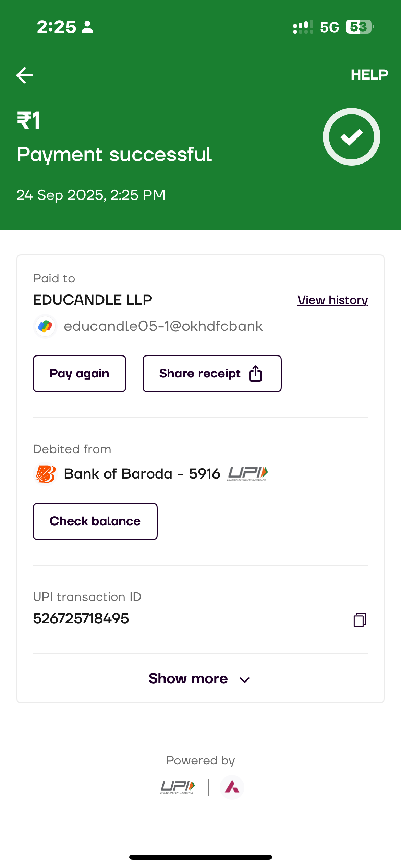Tap the chevron next to Show more
The height and width of the screenshot is (868, 401).
[245, 680]
